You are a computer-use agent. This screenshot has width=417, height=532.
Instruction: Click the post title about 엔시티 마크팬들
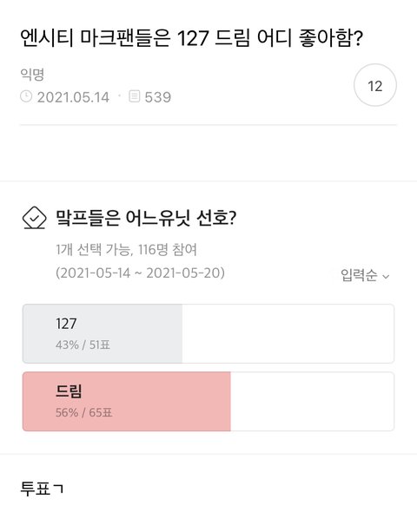(x=192, y=38)
